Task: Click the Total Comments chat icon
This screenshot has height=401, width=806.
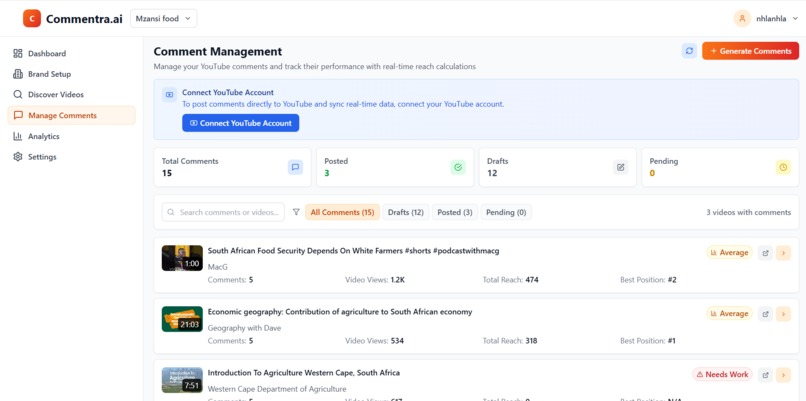Action: pos(295,167)
